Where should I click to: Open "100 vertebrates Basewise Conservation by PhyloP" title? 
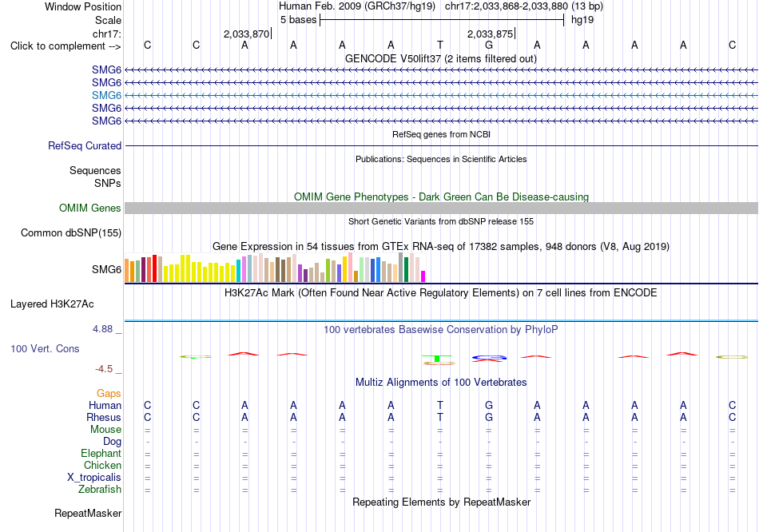click(x=441, y=330)
